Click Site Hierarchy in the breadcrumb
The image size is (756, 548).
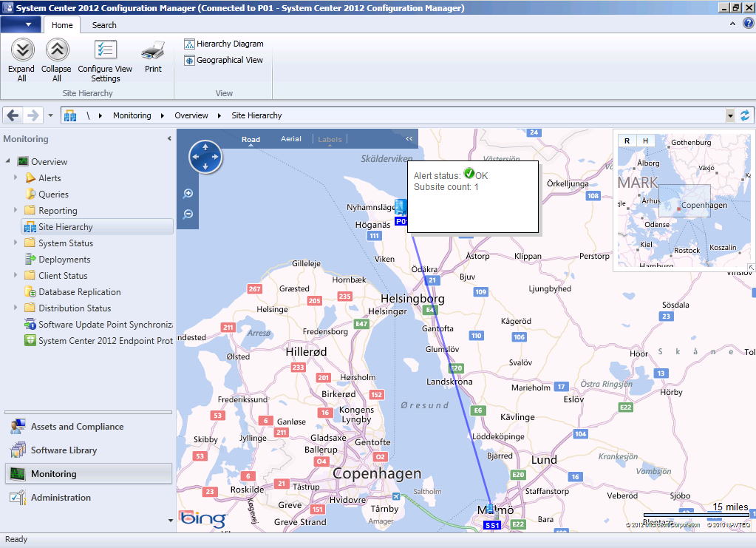[256, 115]
